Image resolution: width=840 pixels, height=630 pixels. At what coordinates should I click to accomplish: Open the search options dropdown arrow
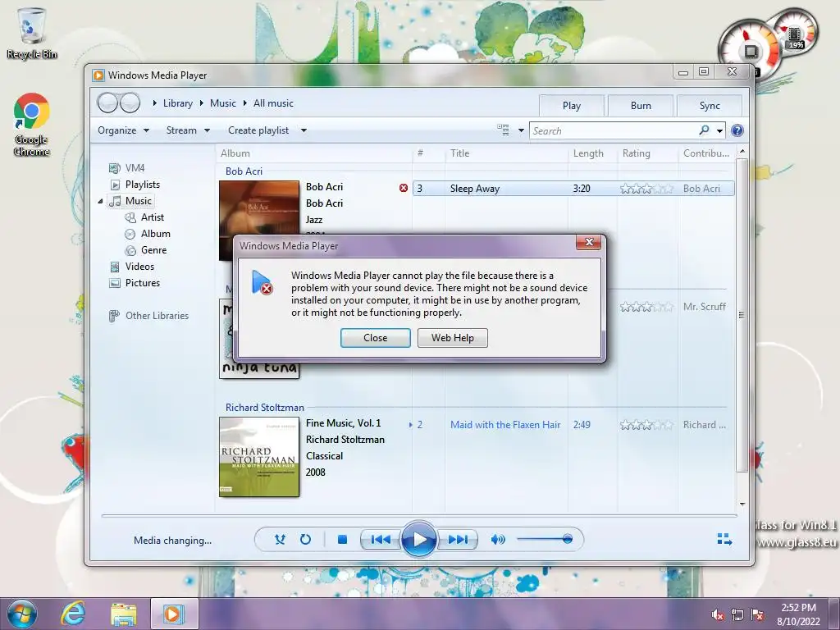tap(719, 130)
